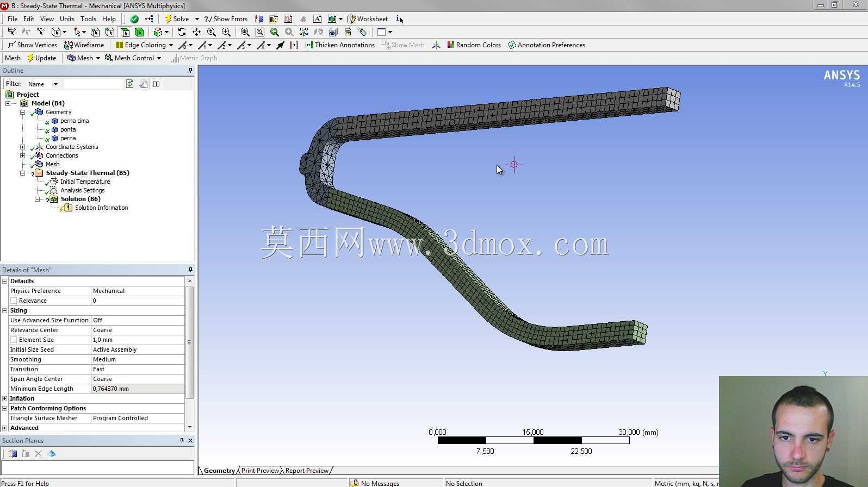This screenshot has width=868, height=487.
Task: Click the Relevance Center value Coarse
Action: point(138,330)
